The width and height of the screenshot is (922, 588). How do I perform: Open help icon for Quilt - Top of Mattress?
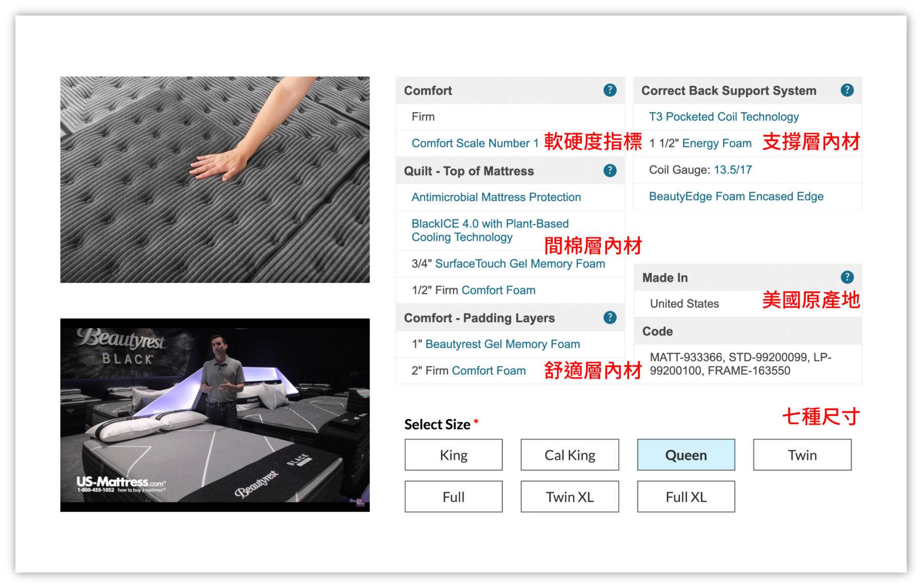(610, 171)
